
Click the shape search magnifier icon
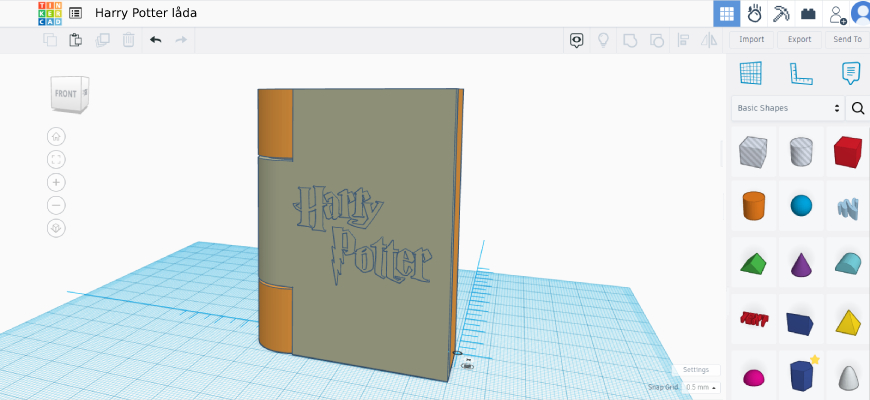[858, 108]
